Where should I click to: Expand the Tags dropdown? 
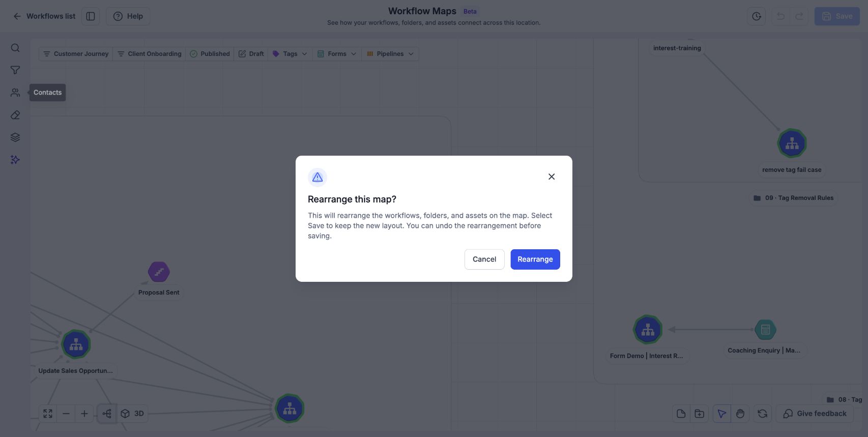coord(290,54)
